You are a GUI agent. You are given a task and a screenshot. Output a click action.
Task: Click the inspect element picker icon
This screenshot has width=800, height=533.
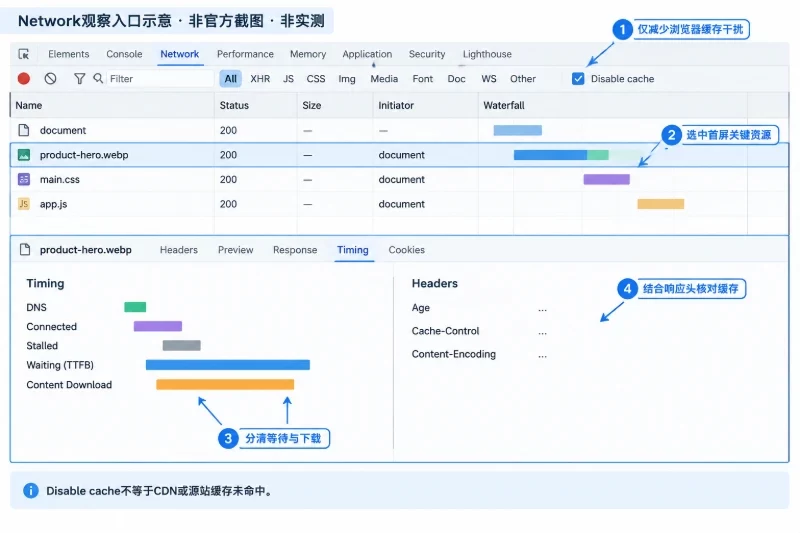click(23, 54)
